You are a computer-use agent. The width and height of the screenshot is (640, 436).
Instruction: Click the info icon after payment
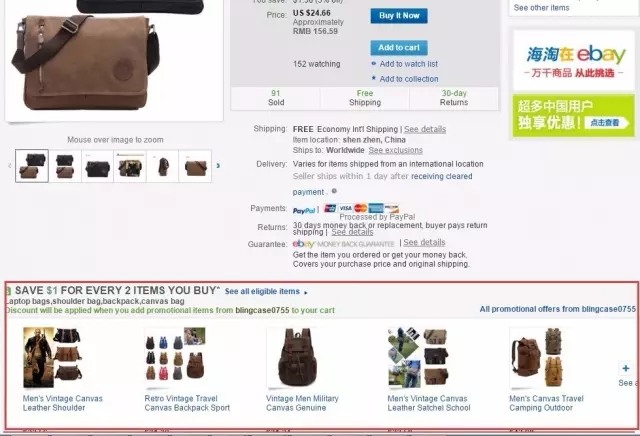[x=334, y=191]
